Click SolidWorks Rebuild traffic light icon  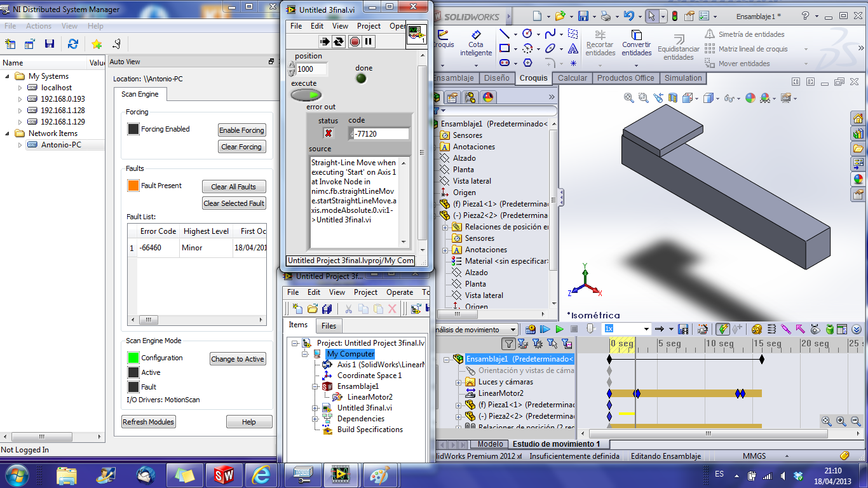[x=674, y=17]
